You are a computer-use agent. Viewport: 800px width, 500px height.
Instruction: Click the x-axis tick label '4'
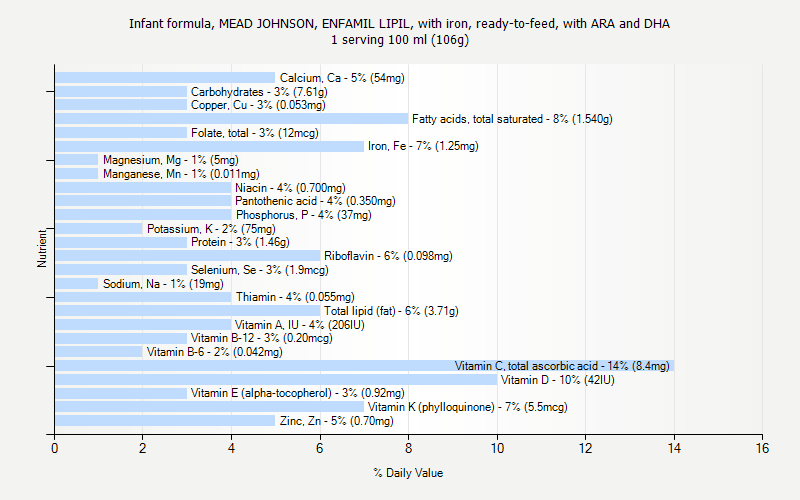[231, 448]
